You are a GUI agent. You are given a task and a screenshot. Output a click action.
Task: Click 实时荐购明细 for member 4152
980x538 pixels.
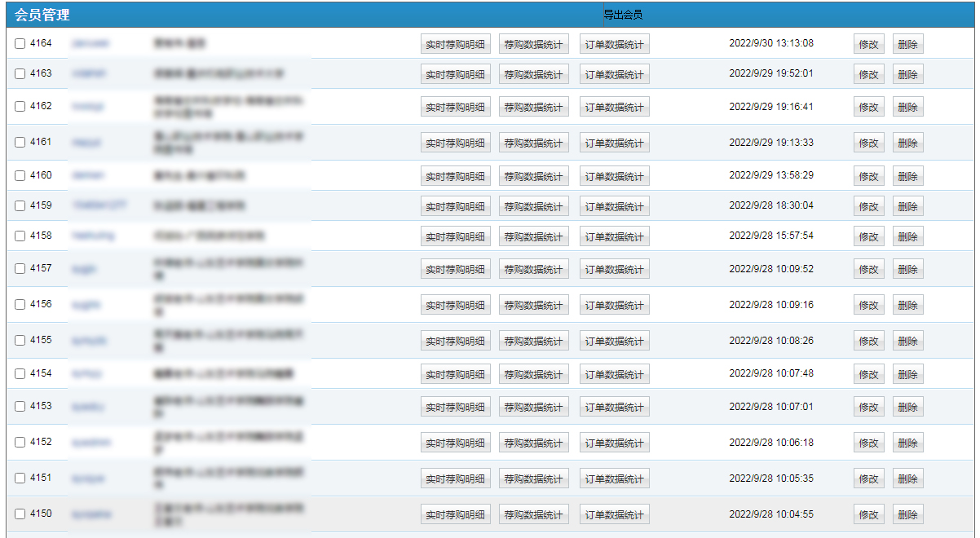point(455,443)
